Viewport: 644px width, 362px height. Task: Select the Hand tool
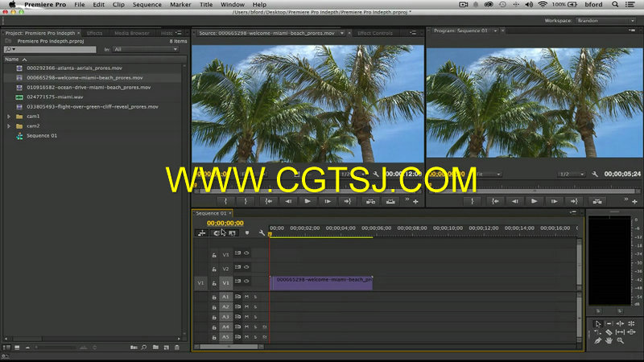click(x=609, y=340)
